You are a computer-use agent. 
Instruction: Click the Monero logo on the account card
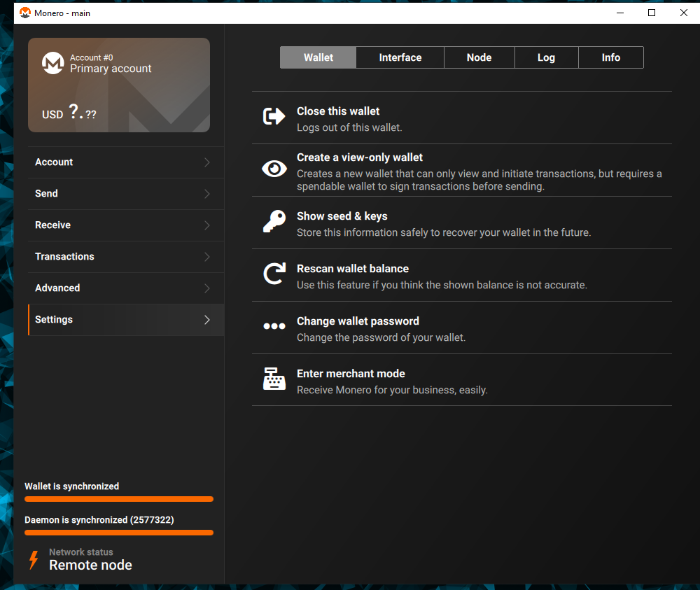(53, 63)
